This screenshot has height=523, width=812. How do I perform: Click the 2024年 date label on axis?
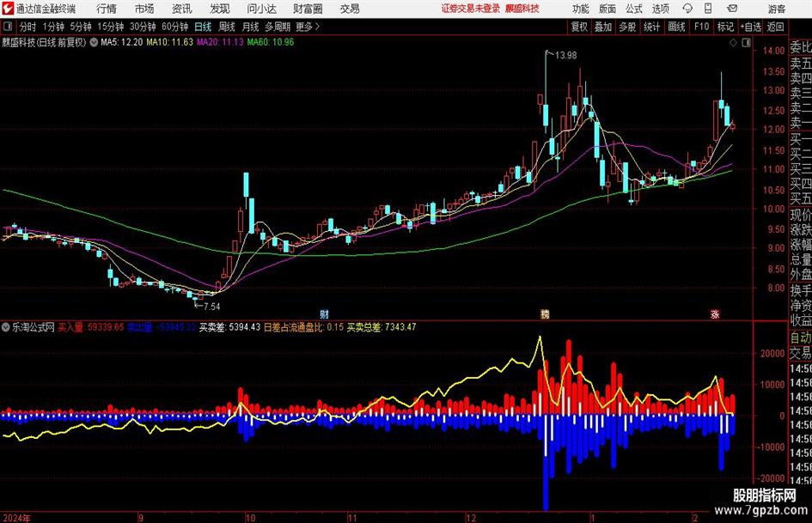[16, 518]
